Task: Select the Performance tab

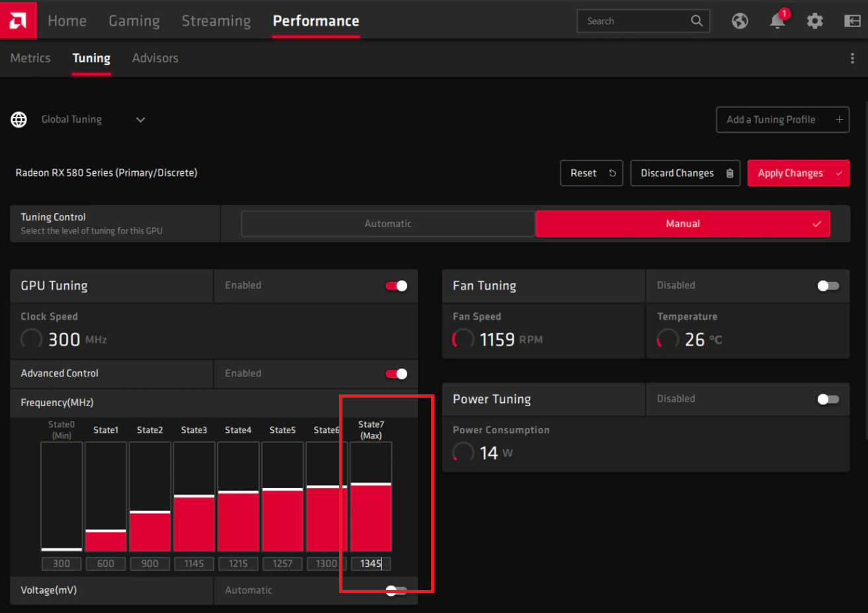Action: [316, 20]
